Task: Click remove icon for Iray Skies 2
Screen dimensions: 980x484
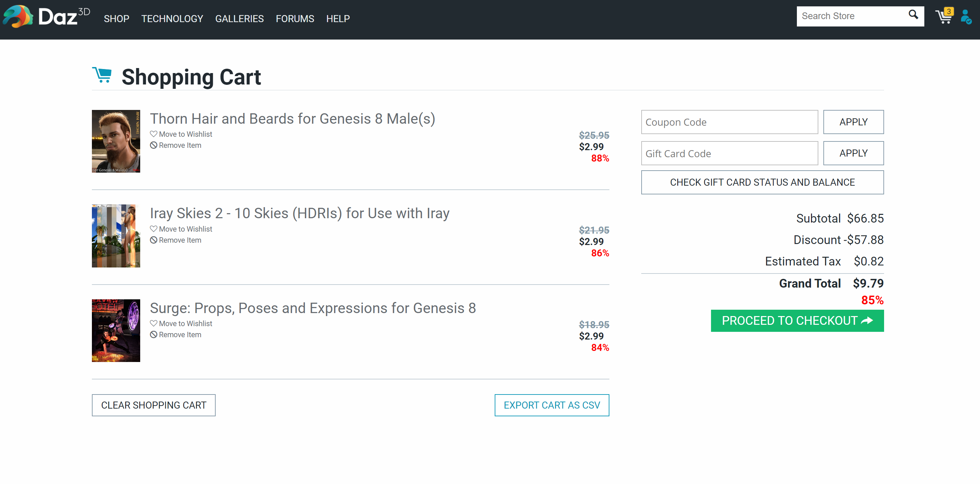Action: point(153,240)
